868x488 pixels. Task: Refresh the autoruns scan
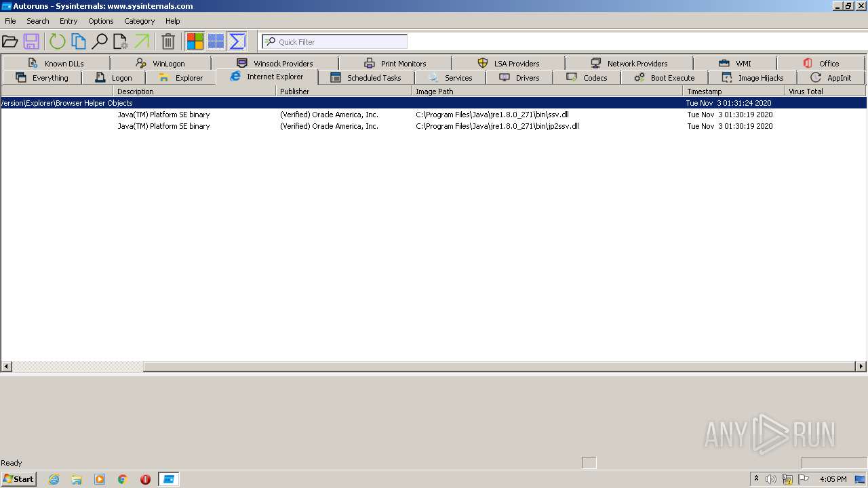tap(58, 41)
